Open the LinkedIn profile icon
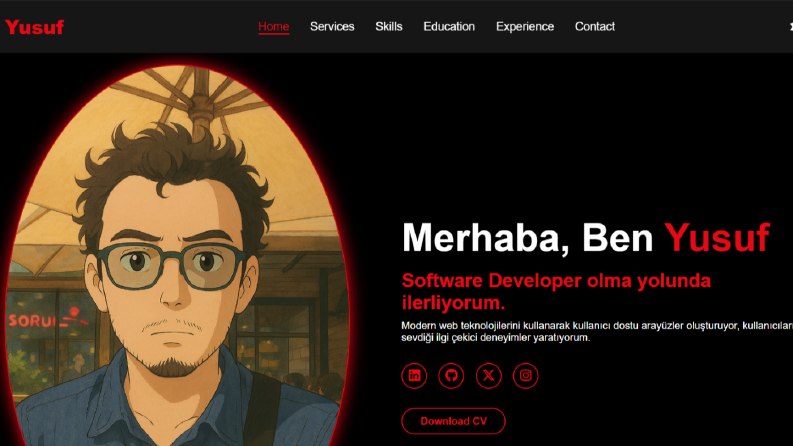 [414, 376]
